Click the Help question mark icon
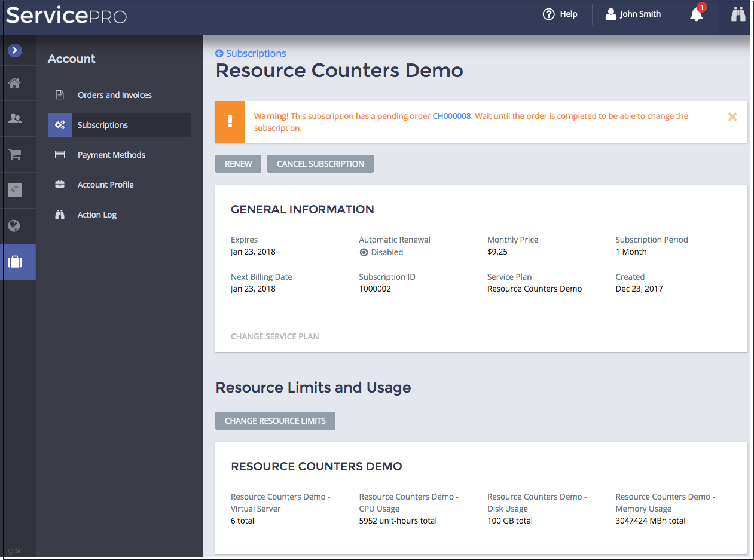Image resolution: width=754 pixels, height=560 pixels. pos(548,14)
